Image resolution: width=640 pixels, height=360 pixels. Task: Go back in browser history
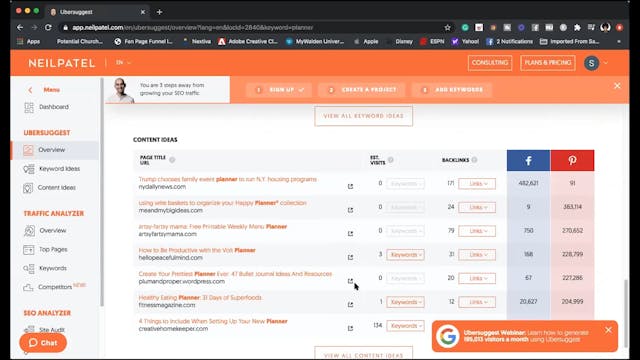(20, 27)
